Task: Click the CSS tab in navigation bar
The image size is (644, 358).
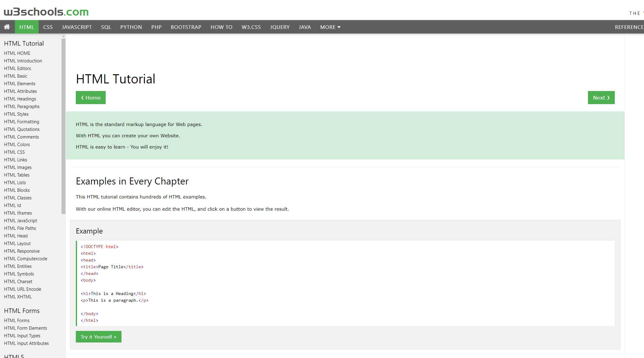Action: click(48, 26)
